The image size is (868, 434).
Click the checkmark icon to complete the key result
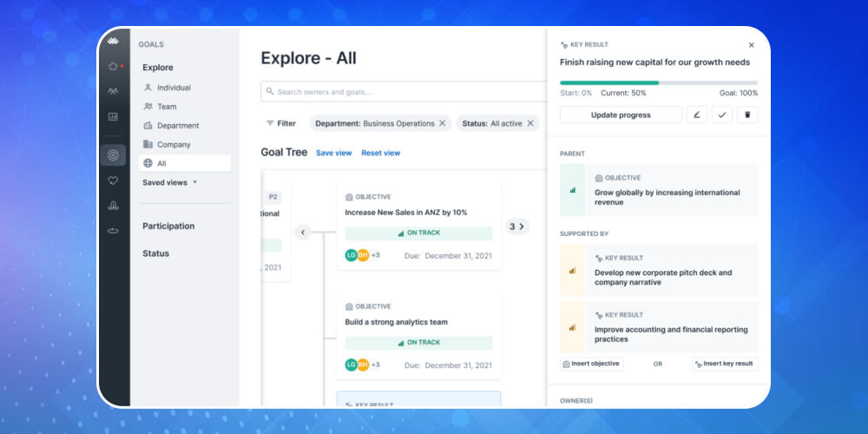coord(722,115)
